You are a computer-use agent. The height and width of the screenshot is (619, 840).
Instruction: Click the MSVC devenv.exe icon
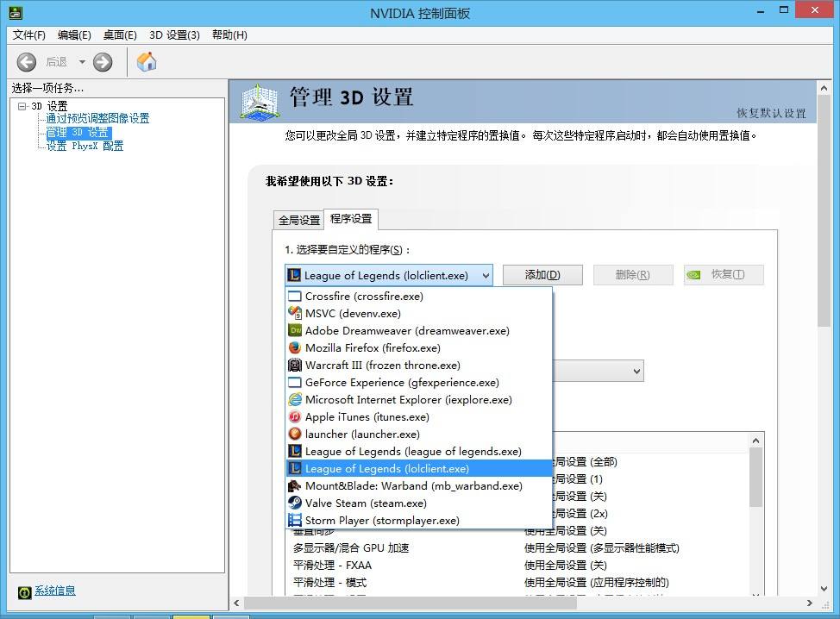click(295, 313)
